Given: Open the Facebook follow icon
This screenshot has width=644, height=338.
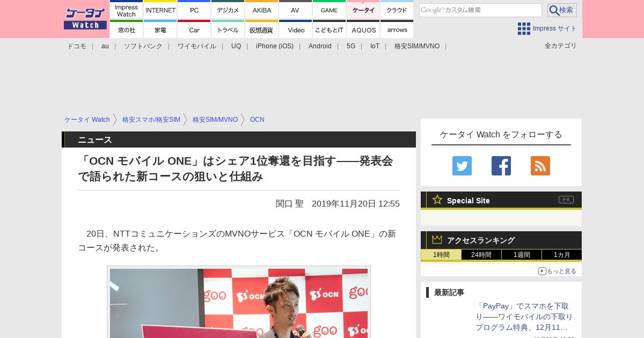Looking at the screenshot, I should pos(501,166).
